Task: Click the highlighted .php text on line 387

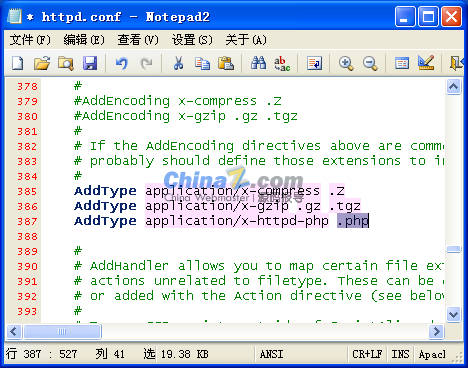Action: (x=353, y=221)
